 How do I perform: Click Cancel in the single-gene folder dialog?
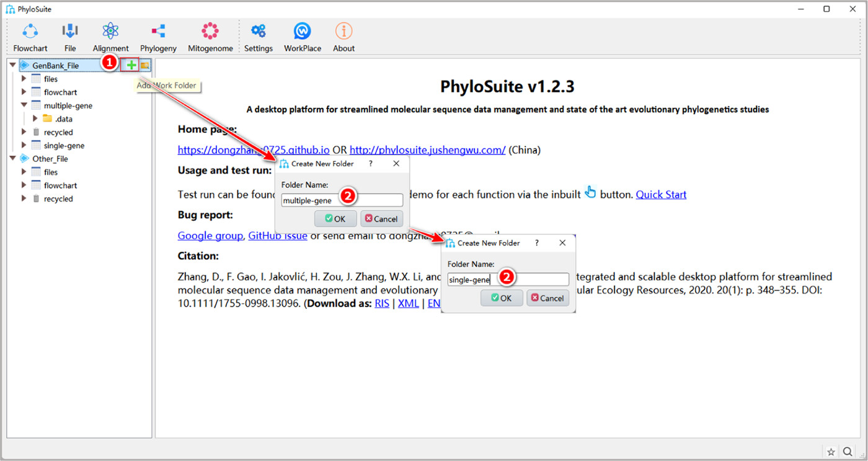(547, 298)
